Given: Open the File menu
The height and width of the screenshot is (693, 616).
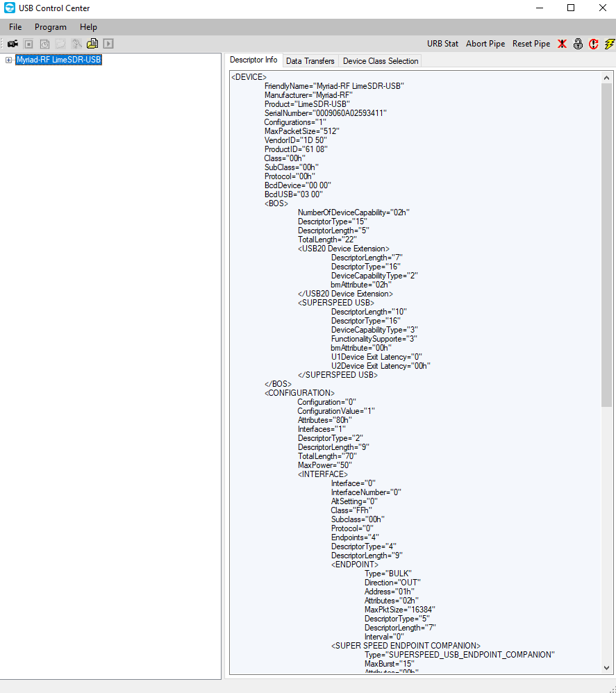Looking at the screenshot, I should pos(15,27).
